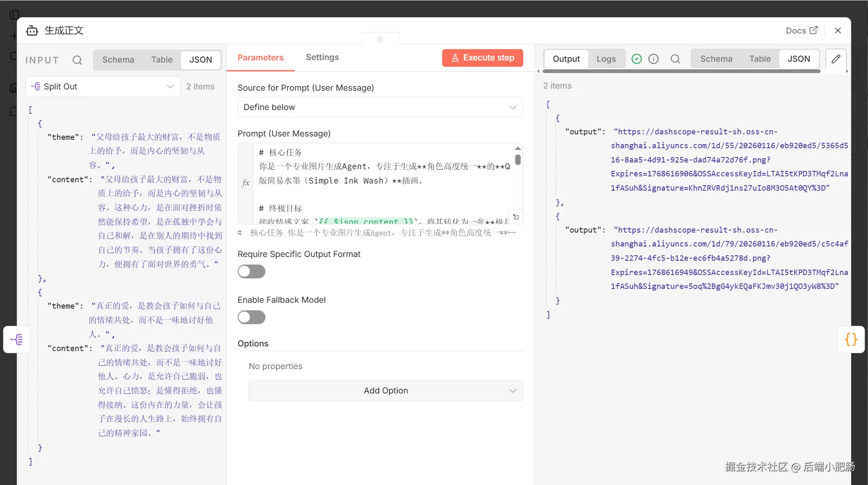This screenshot has height=485, width=868.
Task: Click the pencil edit output icon
Action: click(836, 59)
